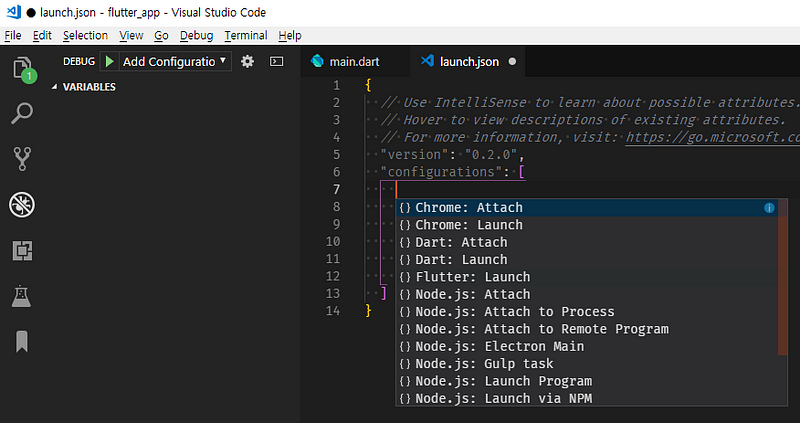Open the Add Configuration dropdown
This screenshot has width=800, height=423.
(174, 62)
